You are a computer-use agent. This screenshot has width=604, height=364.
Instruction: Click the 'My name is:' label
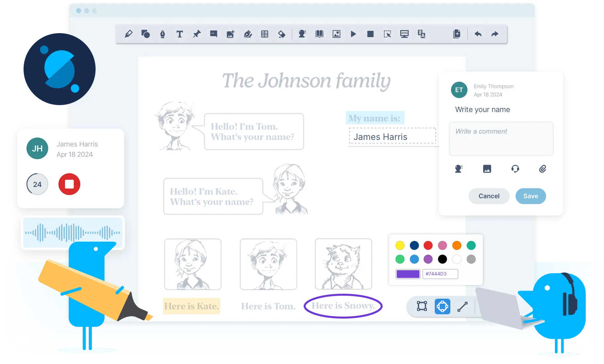pyautogui.click(x=375, y=118)
